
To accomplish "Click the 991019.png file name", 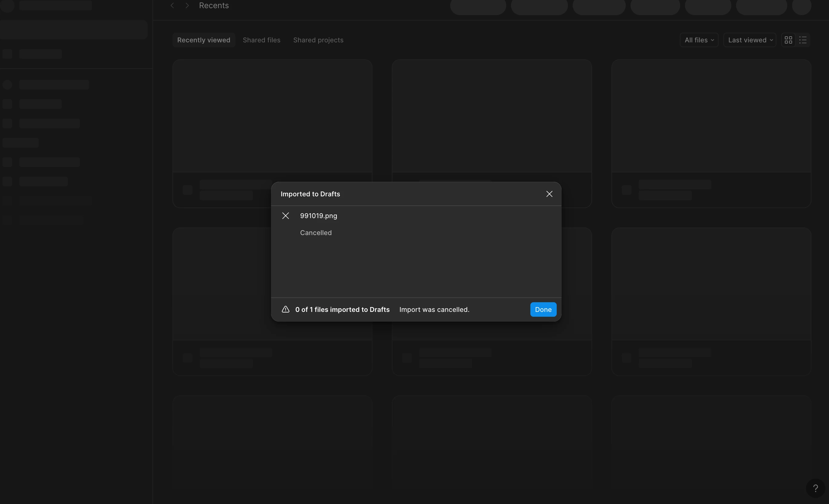I will click(318, 216).
